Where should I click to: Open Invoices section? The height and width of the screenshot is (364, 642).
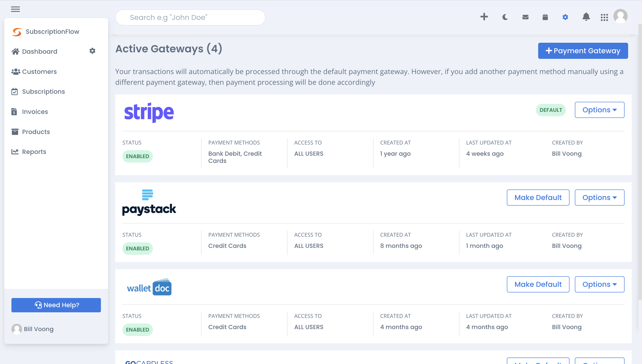(x=30, y=111)
